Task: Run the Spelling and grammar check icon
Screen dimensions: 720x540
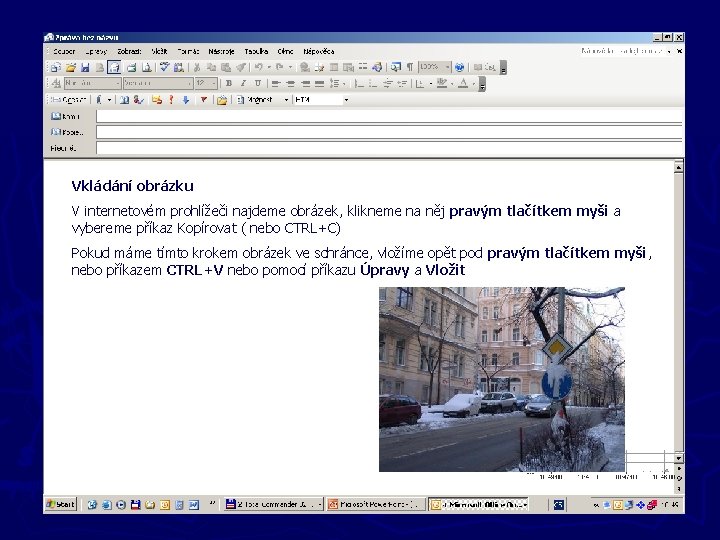Action: pos(164,68)
